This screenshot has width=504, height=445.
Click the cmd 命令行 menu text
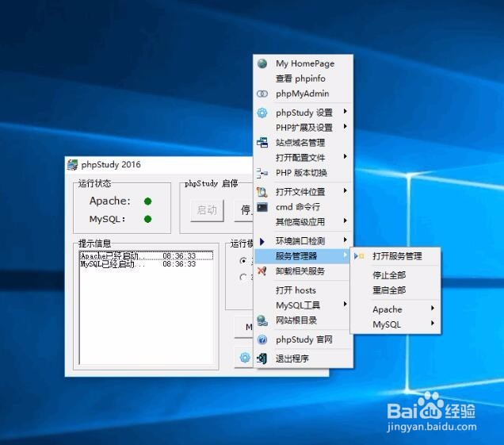pos(298,207)
